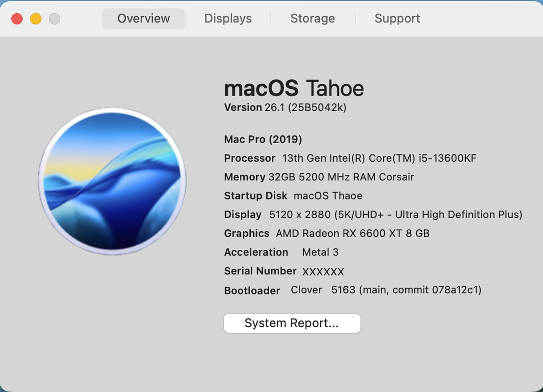The height and width of the screenshot is (392, 543).
Task: Click the "Display" label
Action: (x=242, y=215)
